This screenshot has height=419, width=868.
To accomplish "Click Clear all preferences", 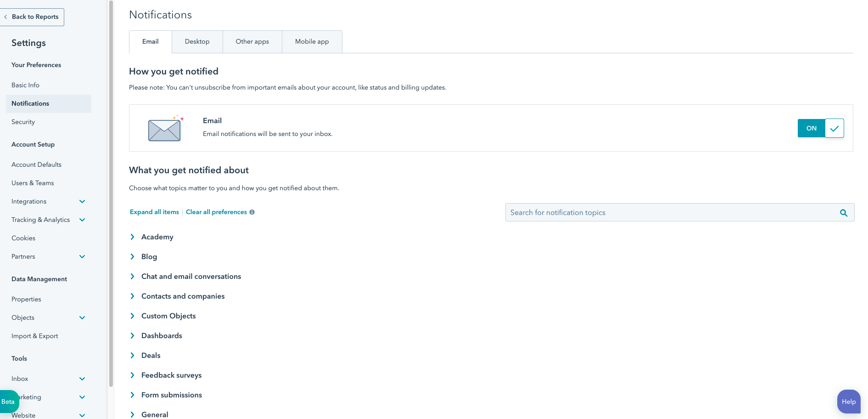I will (x=216, y=212).
